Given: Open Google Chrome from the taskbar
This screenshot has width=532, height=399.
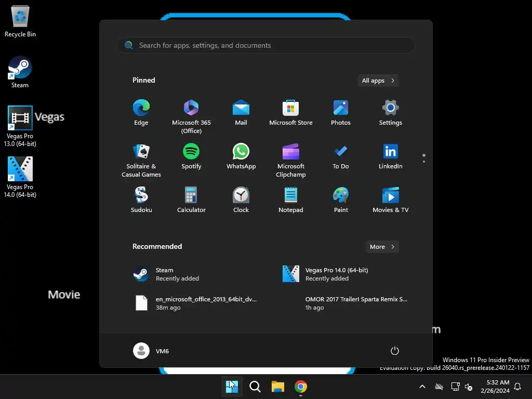Looking at the screenshot, I should [301, 387].
